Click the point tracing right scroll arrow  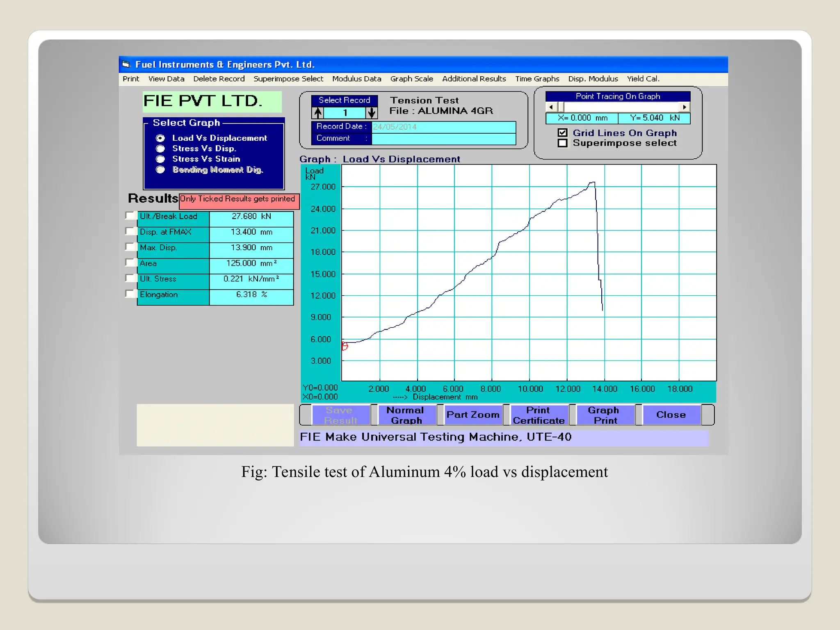(685, 107)
